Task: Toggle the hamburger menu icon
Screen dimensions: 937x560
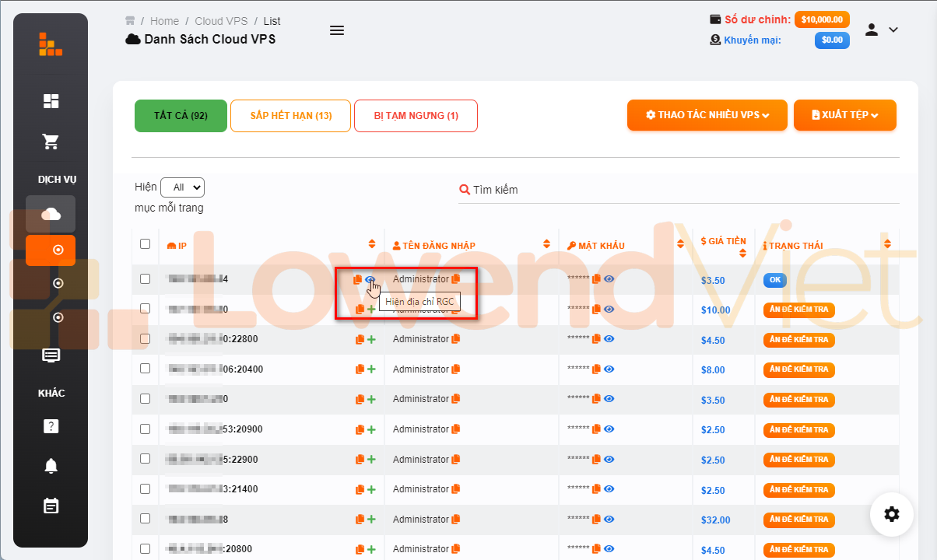Action: (336, 30)
